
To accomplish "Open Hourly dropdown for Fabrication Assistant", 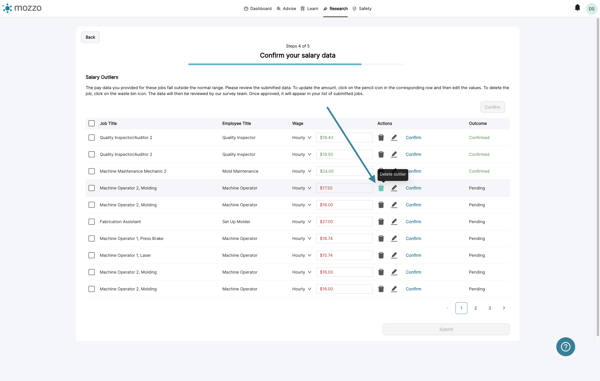I will point(302,221).
